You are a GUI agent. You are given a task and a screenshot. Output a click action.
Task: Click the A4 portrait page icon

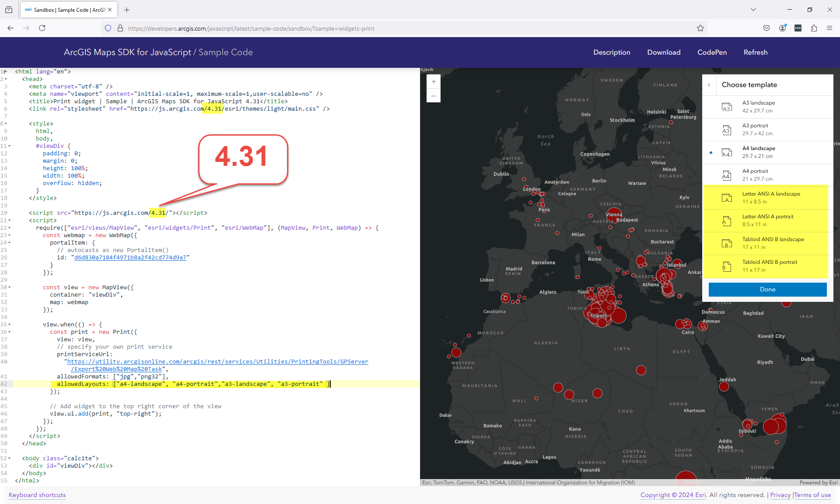click(x=727, y=175)
